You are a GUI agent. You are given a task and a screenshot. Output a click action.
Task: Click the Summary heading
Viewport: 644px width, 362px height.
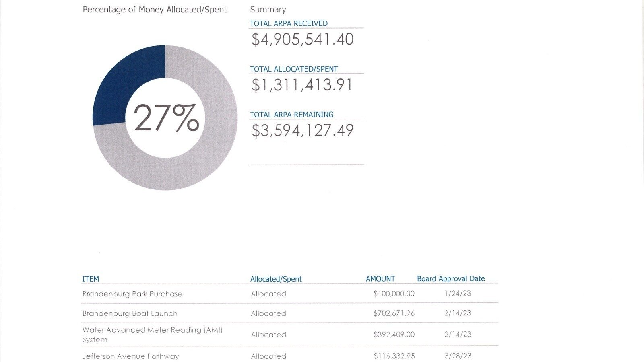268,10
